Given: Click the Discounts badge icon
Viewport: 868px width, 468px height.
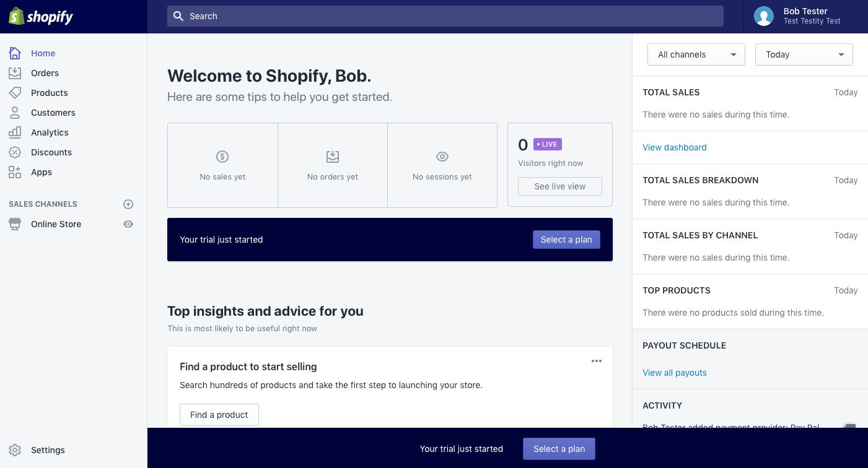Looking at the screenshot, I should pos(15,152).
